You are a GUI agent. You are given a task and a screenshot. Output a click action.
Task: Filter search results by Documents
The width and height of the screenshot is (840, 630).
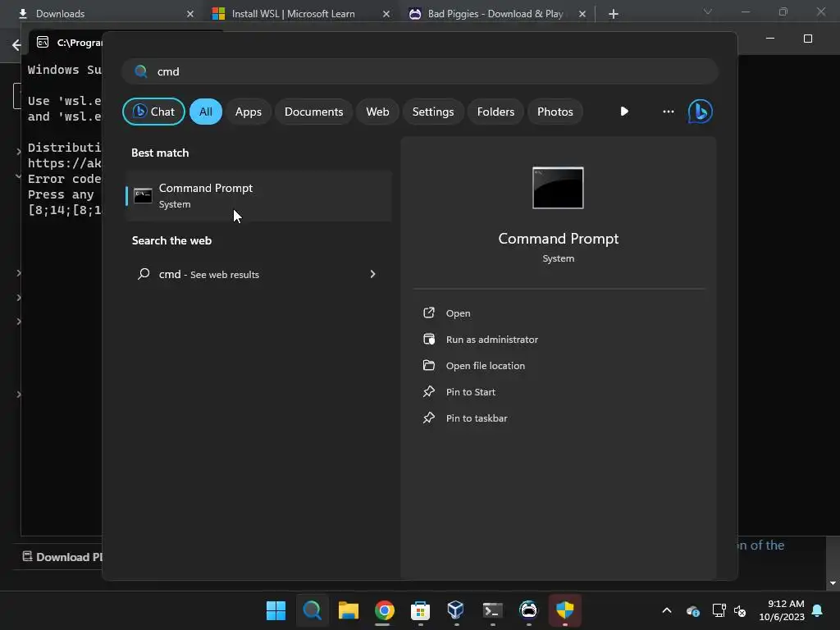(314, 112)
